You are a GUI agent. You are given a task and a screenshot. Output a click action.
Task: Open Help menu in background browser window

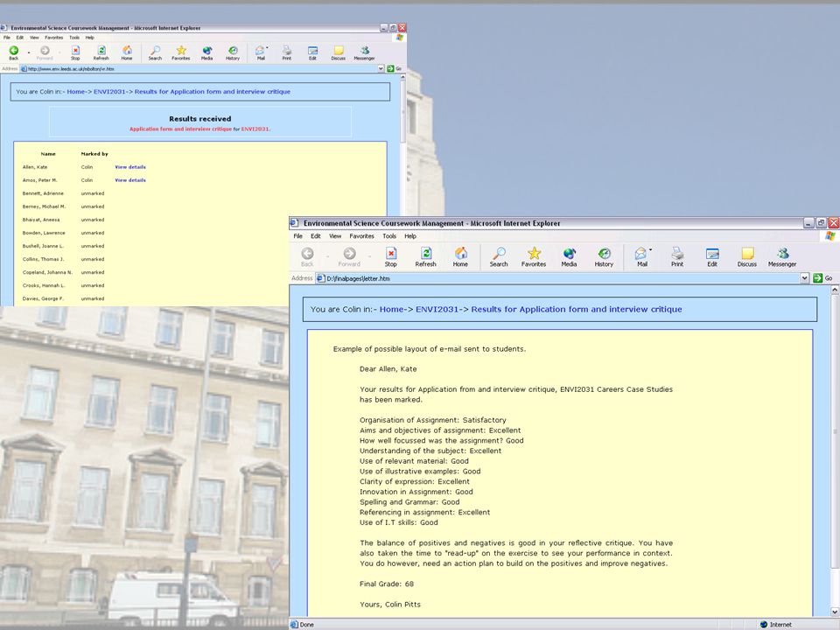pyautogui.click(x=90, y=38)
